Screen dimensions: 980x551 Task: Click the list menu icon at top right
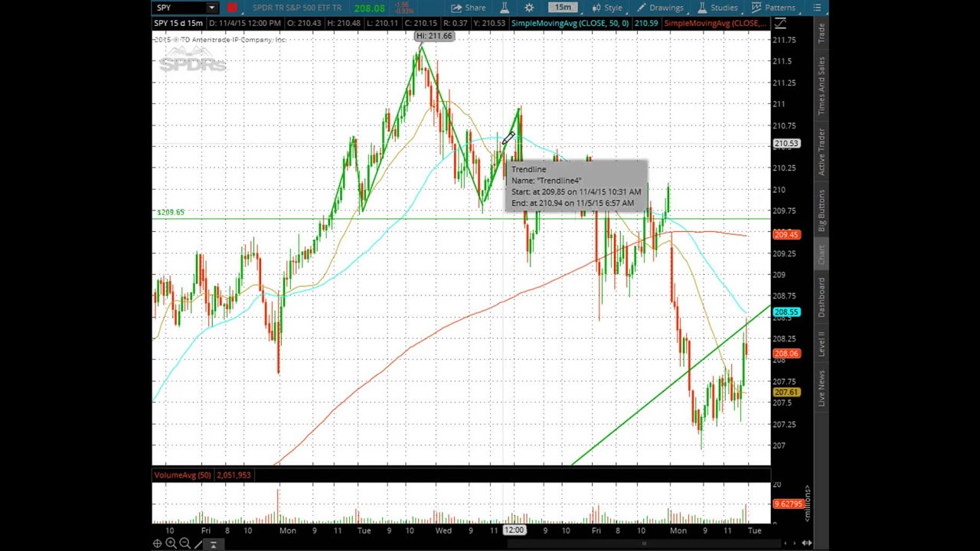click(817, 8)
